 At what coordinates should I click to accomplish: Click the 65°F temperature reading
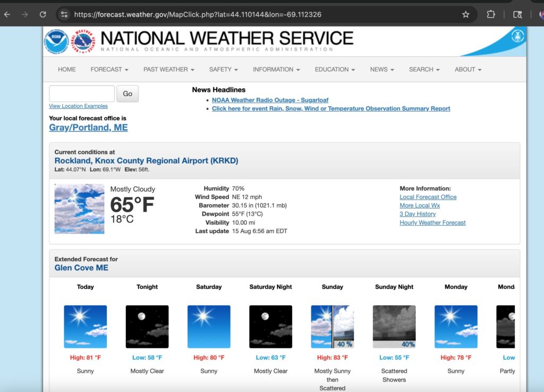click(x=132, y=204)
